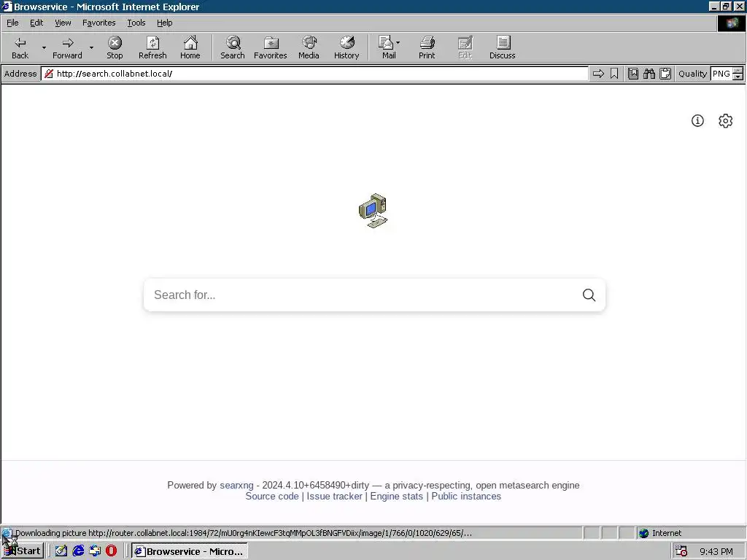Launch Internet Explorer from quick launch
Viewport: 747px width, 560px height.
[78, 551]
